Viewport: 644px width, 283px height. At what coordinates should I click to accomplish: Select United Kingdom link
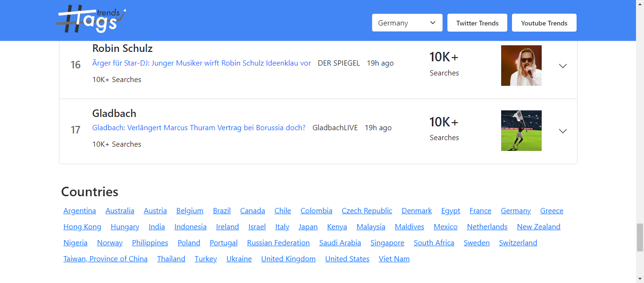[x=289, y=259]
